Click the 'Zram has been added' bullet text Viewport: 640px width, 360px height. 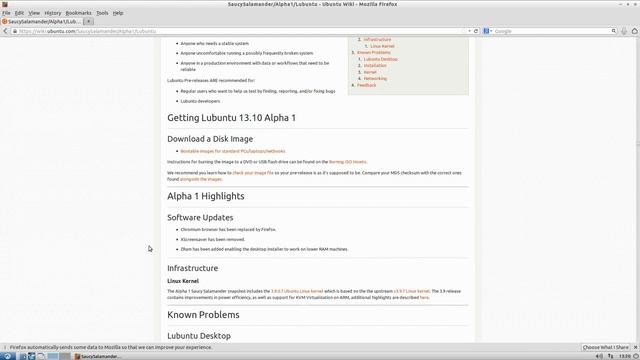coord(264,249)
